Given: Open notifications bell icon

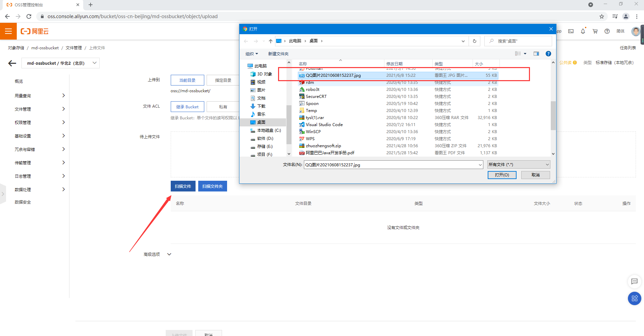Looking at the screenshot, I should click(x=583, y=31).
